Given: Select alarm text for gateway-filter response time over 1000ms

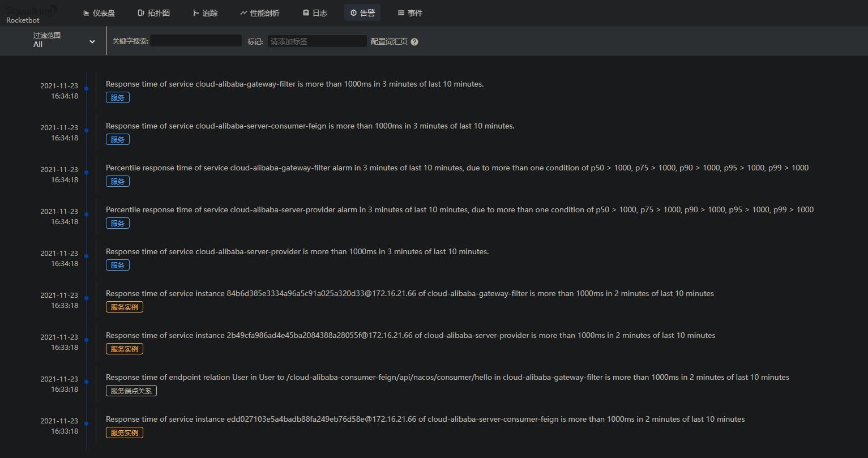Looking at the screenshot, I should click(294, 84).
